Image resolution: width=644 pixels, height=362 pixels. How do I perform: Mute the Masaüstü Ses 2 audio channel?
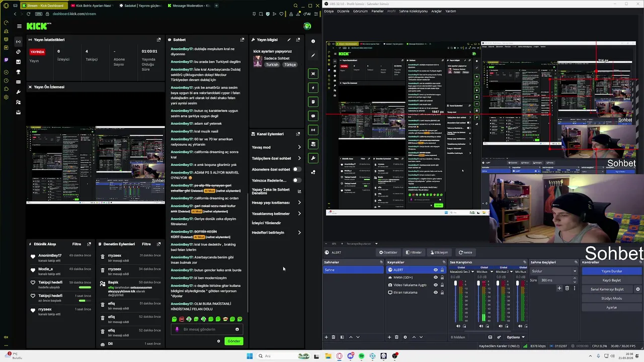pyautogui.click(x=458, y=326)
